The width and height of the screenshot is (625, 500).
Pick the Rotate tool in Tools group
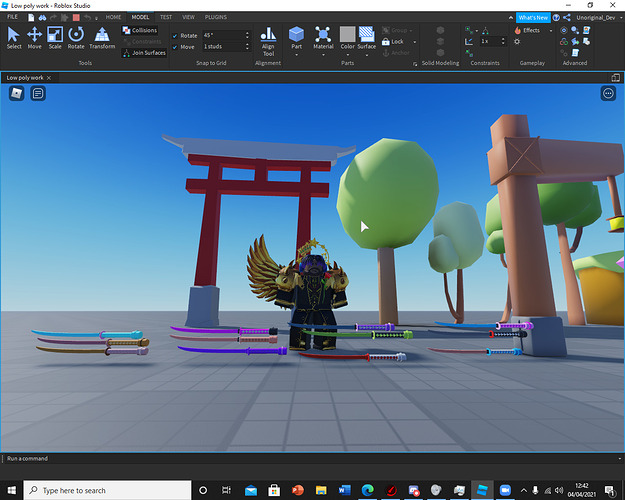[76, 38]
